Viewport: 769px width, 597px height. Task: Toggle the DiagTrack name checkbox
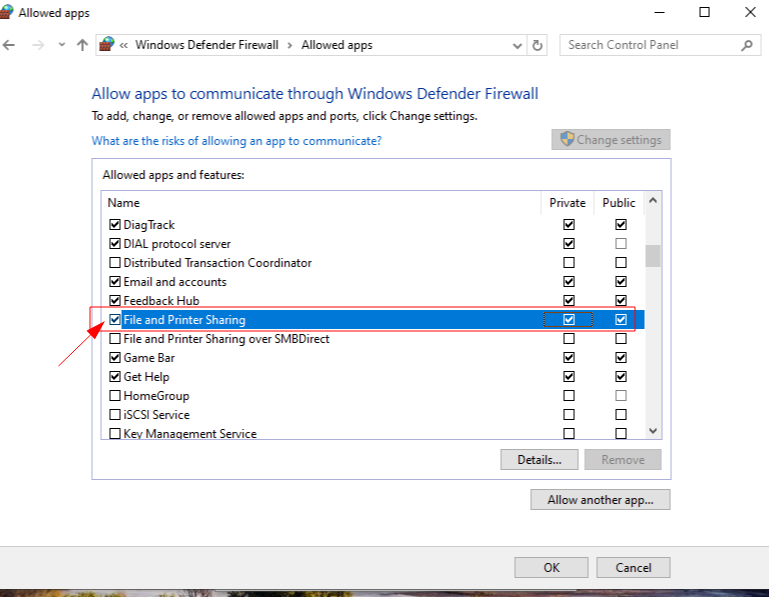pyautogui.click(x=115, y=225)
